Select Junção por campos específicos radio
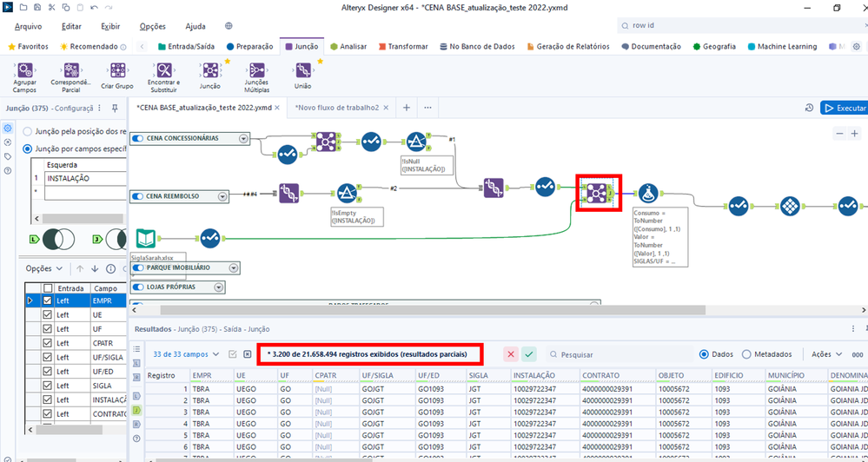The height and width of the screenshot is (462, 868). point(27,148)
